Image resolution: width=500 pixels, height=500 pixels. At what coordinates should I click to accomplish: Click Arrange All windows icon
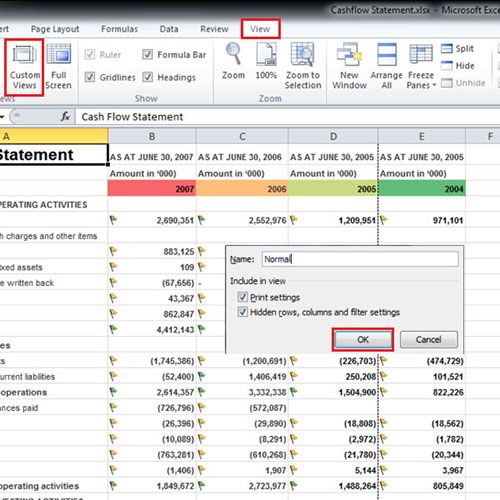(x=386, y=66)
